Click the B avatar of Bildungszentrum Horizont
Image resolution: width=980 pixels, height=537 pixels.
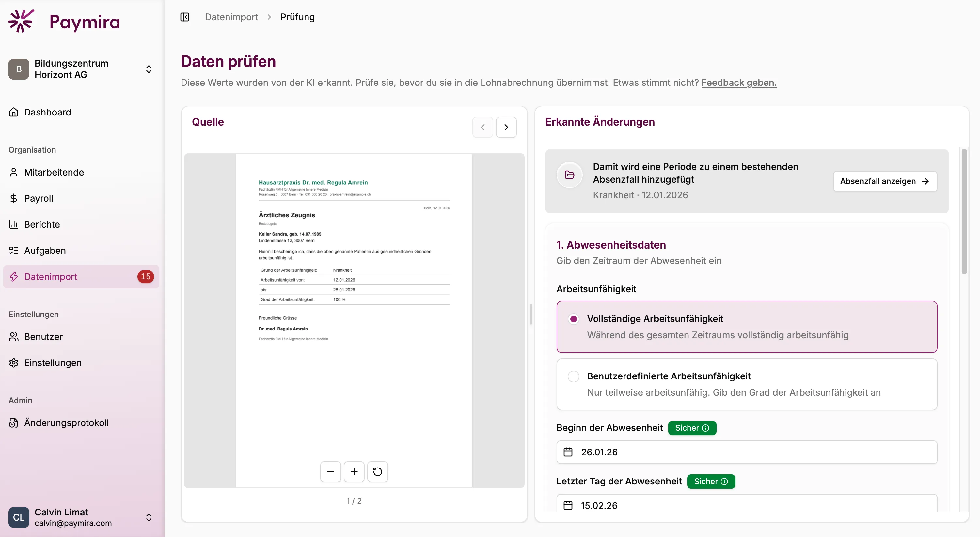pos(19,69)
